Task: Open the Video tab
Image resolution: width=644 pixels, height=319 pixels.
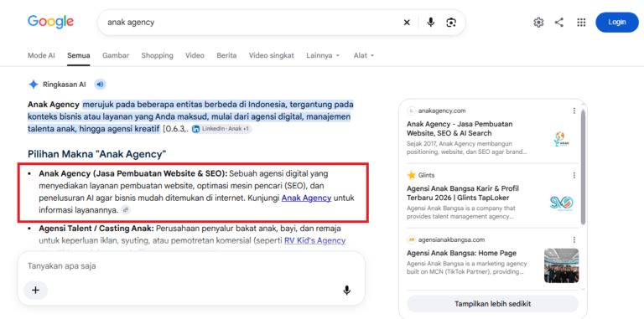Action: point(195,55)
